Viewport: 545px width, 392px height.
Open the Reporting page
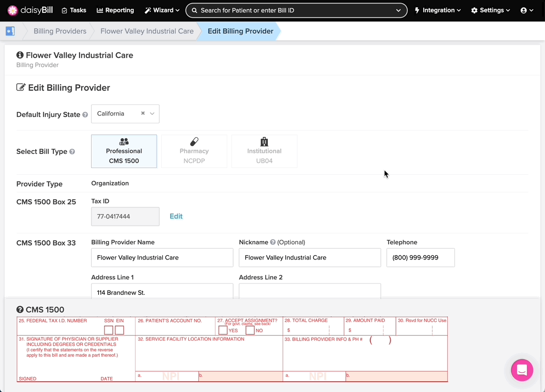(115, 10)
